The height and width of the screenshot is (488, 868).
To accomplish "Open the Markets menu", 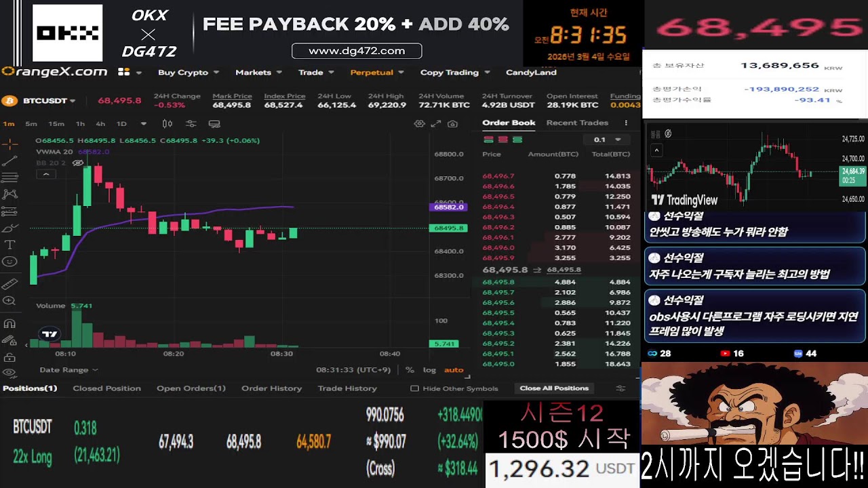I will pos(258,73).
